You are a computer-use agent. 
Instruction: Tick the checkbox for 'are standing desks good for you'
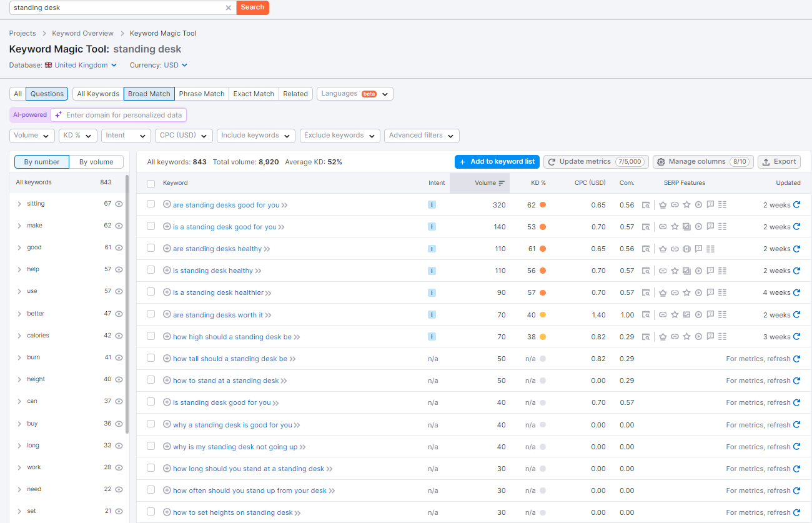[151, 204]
